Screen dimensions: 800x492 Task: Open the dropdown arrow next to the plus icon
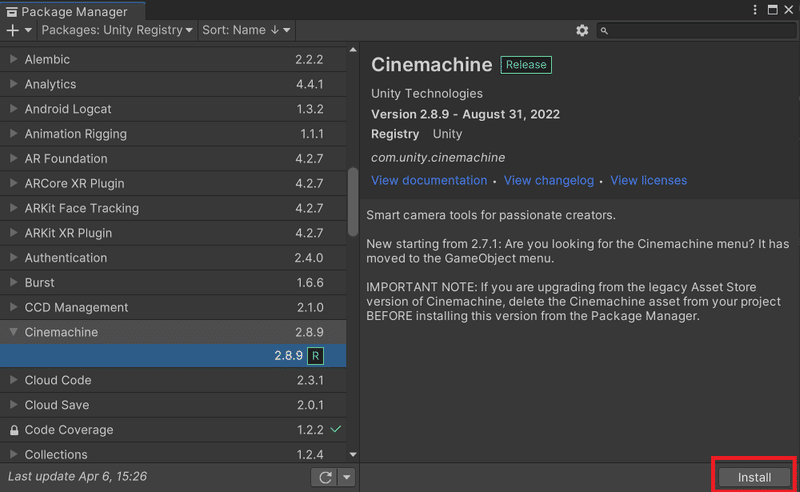click(x=28, y=31)
